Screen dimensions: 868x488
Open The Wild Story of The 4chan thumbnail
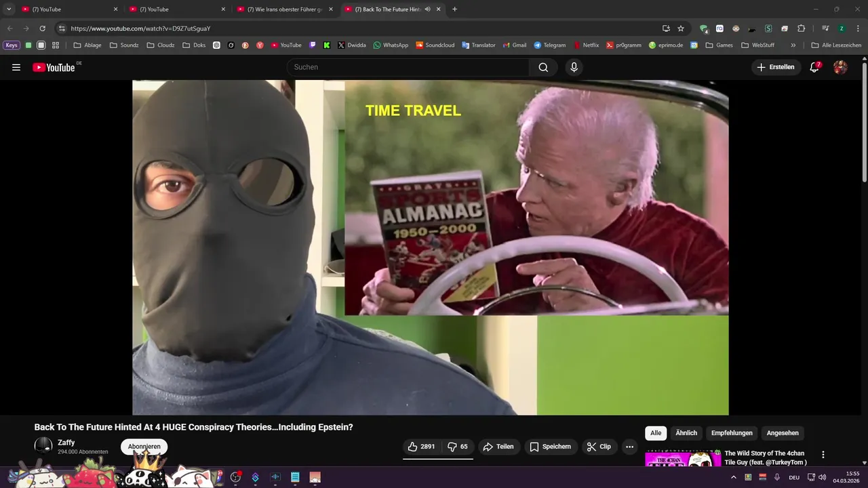tap(683, 459)
